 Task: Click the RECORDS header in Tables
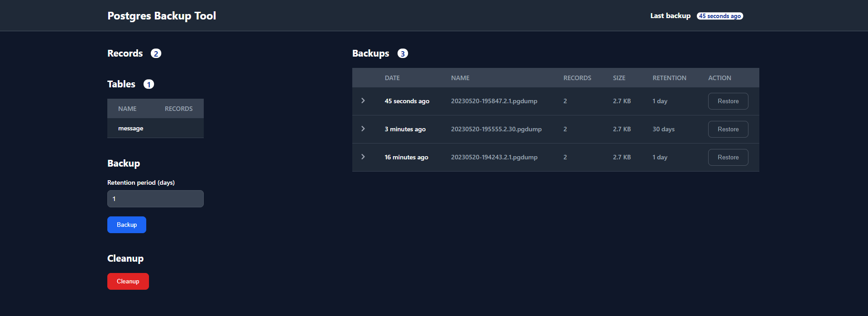178,109
